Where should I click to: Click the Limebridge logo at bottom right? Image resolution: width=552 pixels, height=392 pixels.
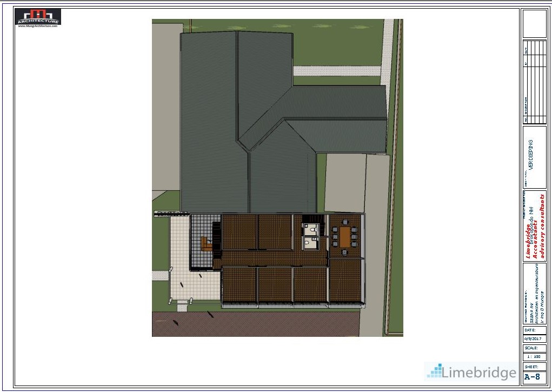point(470,372)
